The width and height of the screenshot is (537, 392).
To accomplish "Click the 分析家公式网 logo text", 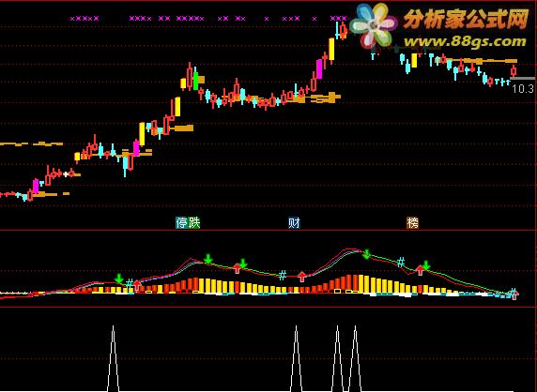I will (x=466, y=20).
